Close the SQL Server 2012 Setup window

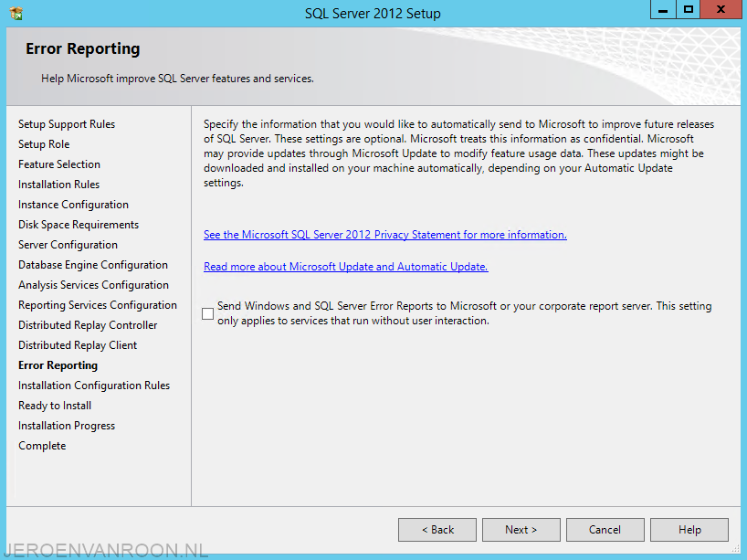tap(721, 9)
